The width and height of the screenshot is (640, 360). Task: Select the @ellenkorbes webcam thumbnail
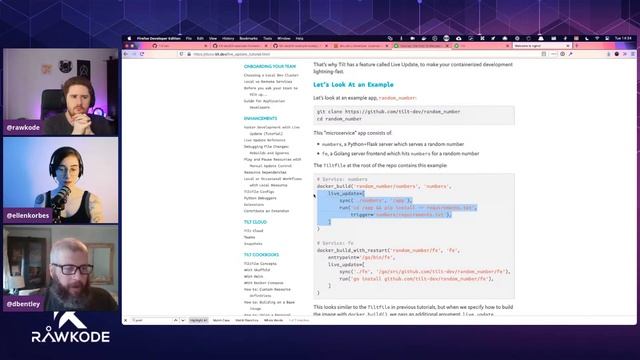(x=60, y=180)
